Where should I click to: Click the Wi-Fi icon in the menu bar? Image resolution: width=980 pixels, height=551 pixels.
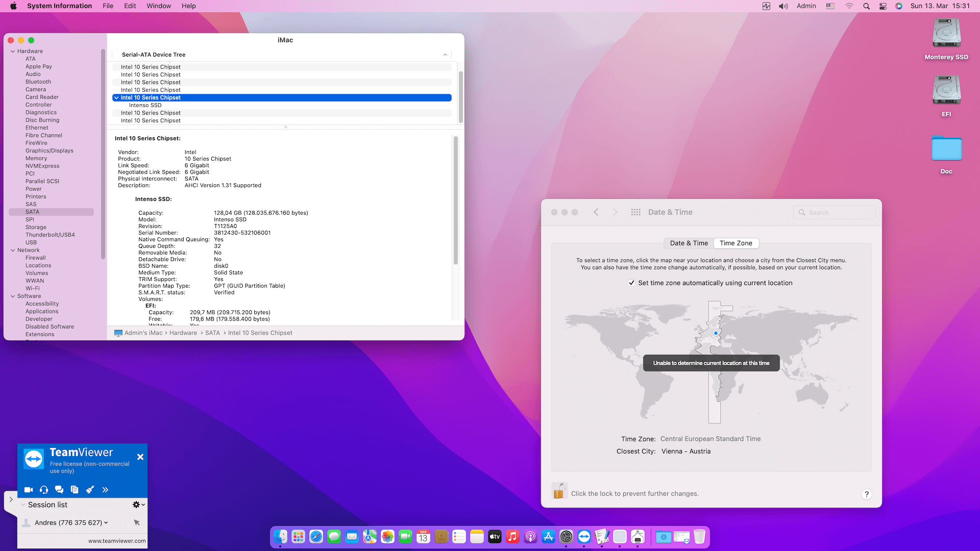pyautogui.click(x=849, y=6)
